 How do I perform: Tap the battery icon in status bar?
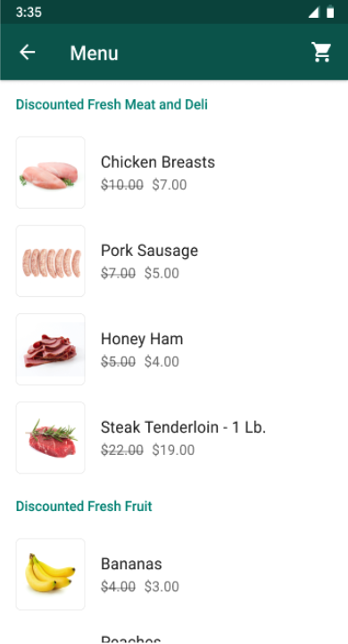pyautogui.click(x=330, y=12)
